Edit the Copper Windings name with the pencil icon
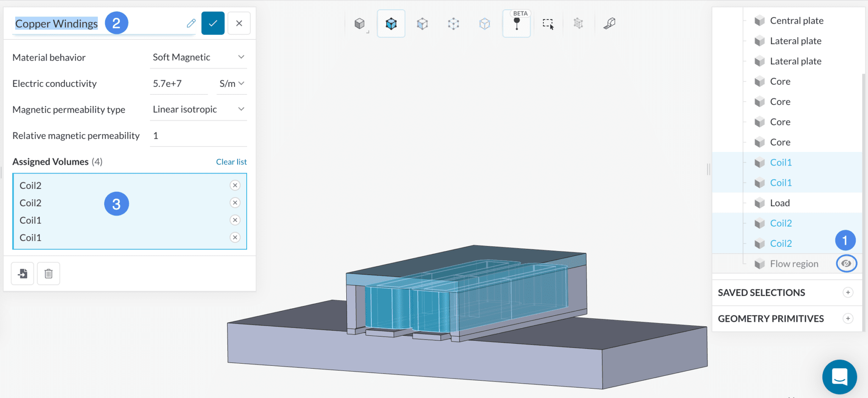The image size is (868, 398). click(x=191, y=23)
